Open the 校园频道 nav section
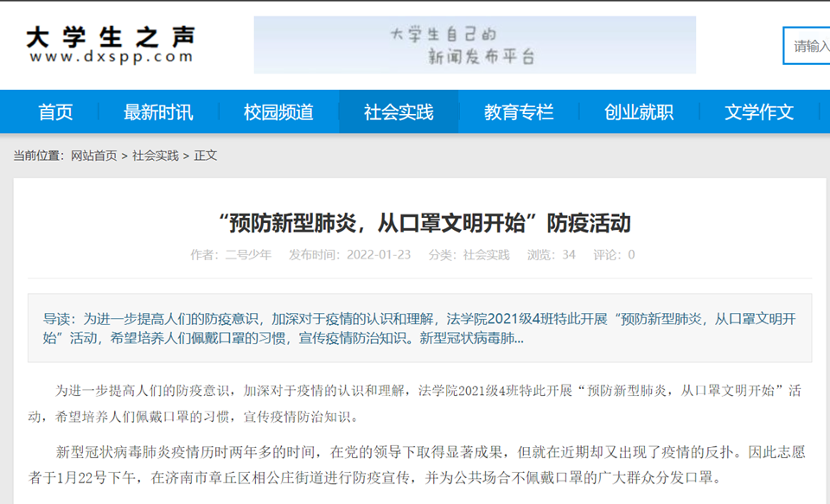Viewport: 830px width, 504px height. coord(278,112)
